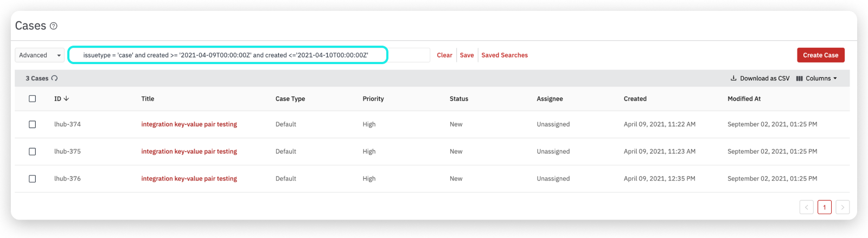Click the Create Case button
Image resolution: width=868 pixels, height=238 pixels.
[820, 55]
